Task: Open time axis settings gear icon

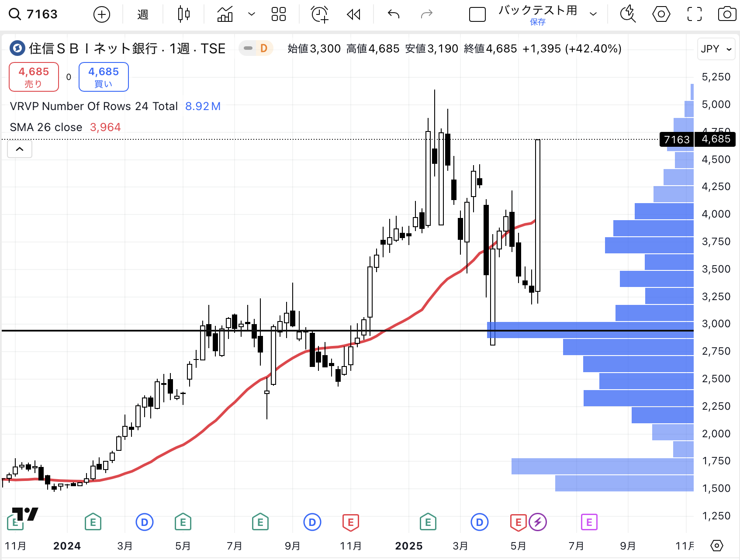Action: click(717, 546)
